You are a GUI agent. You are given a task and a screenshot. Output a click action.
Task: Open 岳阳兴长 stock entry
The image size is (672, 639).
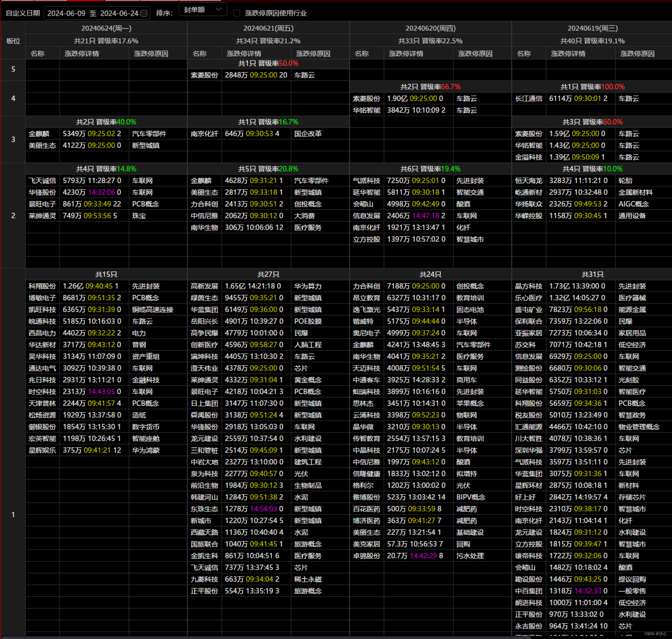pyautogui.click(x=204, y=321)
